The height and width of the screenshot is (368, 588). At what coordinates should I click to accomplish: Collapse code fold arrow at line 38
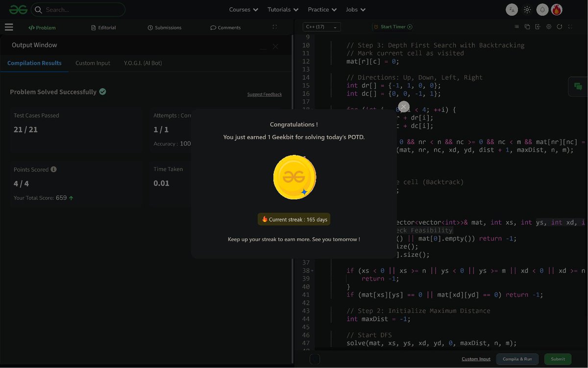pos(312,271)
